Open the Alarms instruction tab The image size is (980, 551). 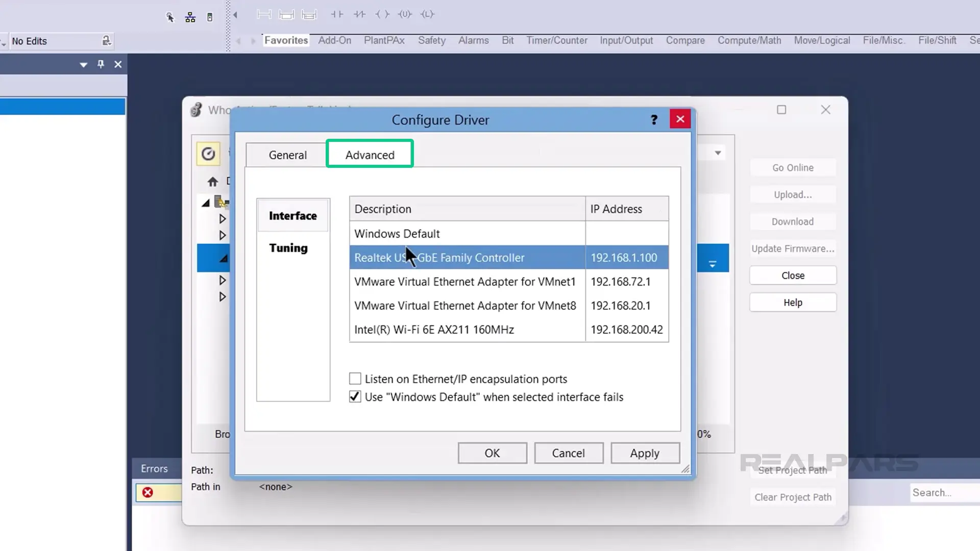pos(473,40)
